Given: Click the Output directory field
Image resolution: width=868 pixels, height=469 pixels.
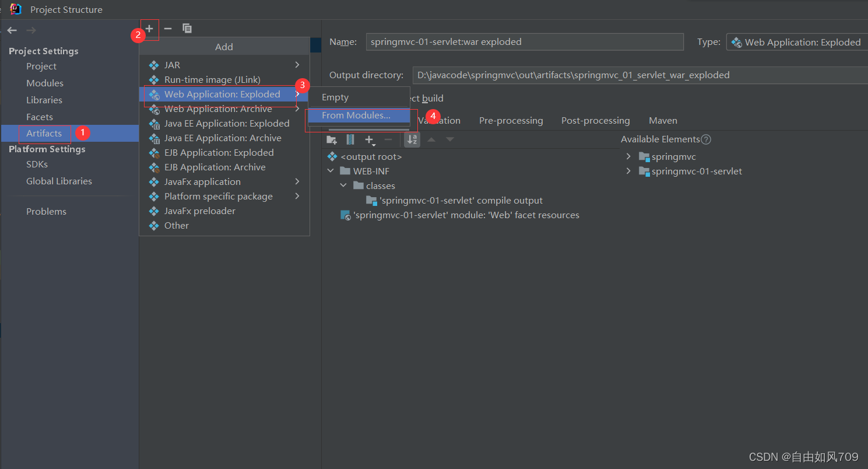Looking at the screenshot, I should click(640, 75).
